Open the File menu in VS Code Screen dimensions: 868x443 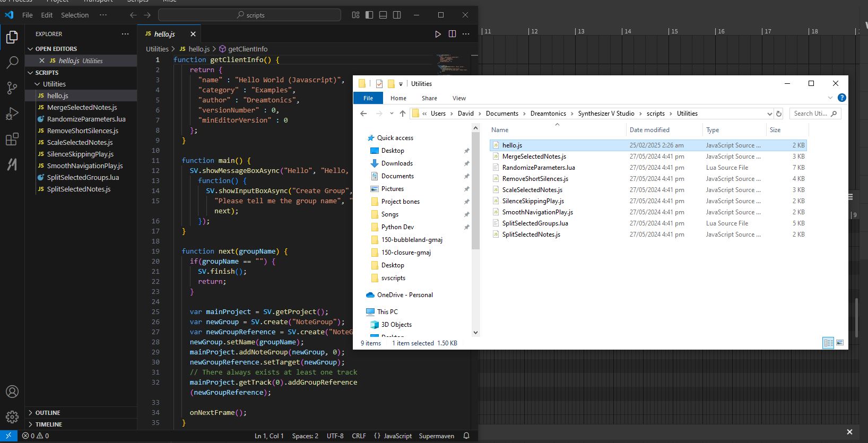click(x=28, y=15)
